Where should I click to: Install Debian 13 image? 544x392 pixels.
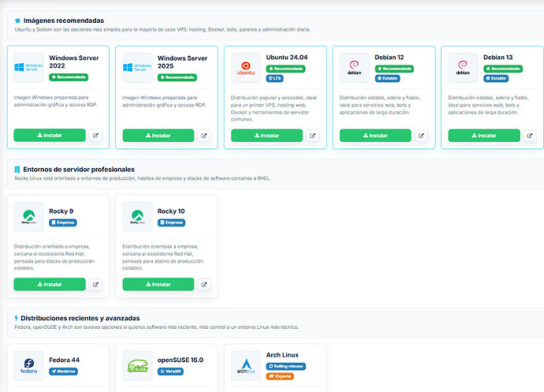click(x=484, y=136)
